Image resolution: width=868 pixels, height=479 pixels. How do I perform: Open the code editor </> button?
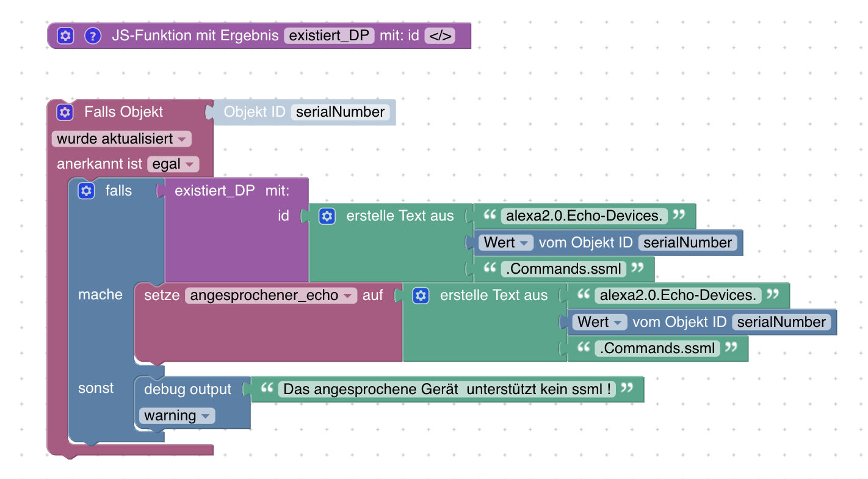point(440,36)
